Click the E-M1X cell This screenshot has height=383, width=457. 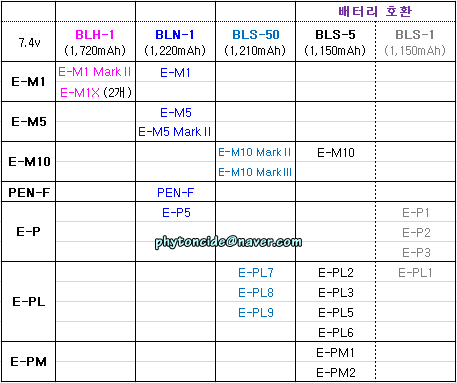click(x=96, y=92)
